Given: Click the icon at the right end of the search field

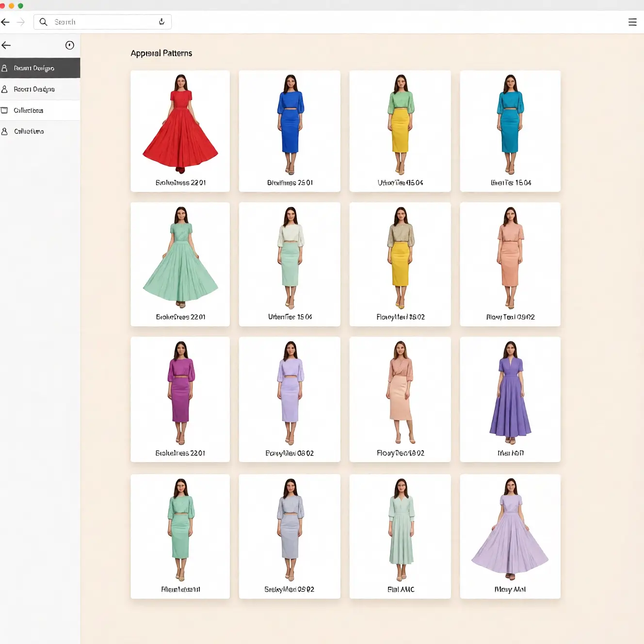Looking at the screenshot, I should (161, 22).
